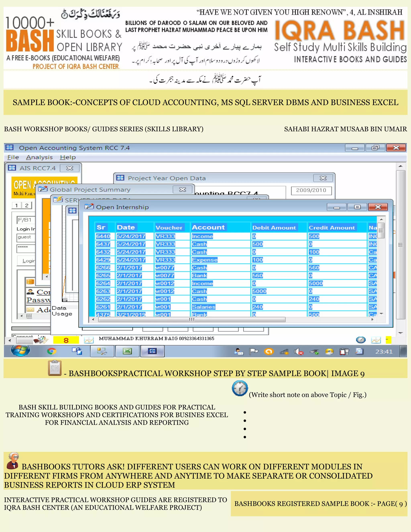Open the File menu
This screenshot has height=532, width=411.
13,157
